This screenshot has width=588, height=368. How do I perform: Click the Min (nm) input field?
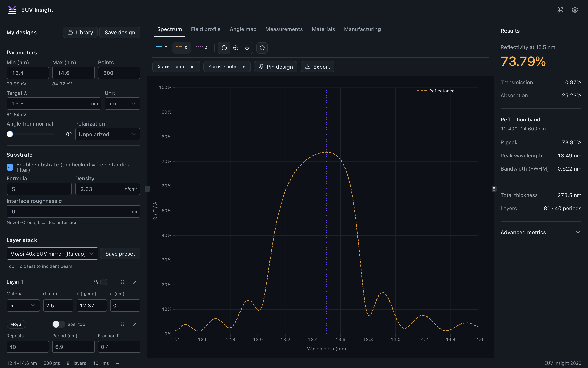tap(28, 73)
